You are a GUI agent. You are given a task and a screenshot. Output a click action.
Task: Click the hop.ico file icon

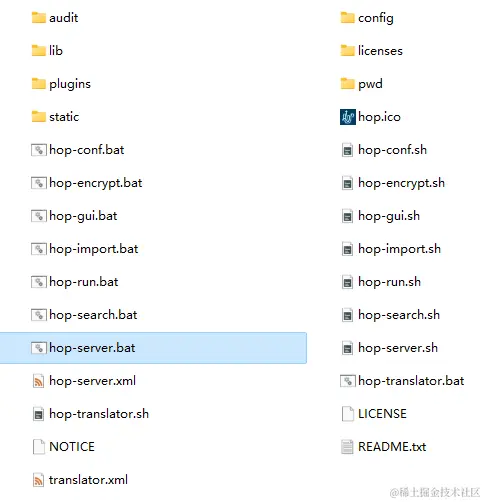(x=348, y=117)
